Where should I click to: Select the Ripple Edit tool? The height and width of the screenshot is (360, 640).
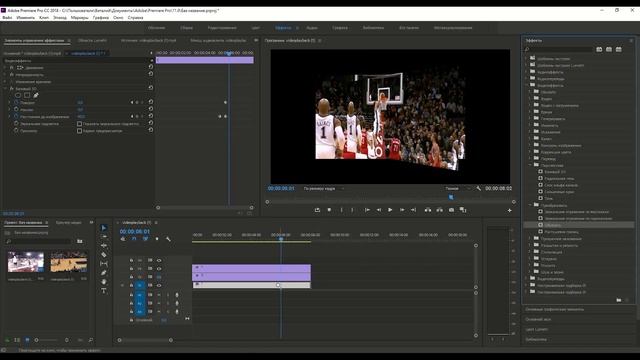(104, 246)
